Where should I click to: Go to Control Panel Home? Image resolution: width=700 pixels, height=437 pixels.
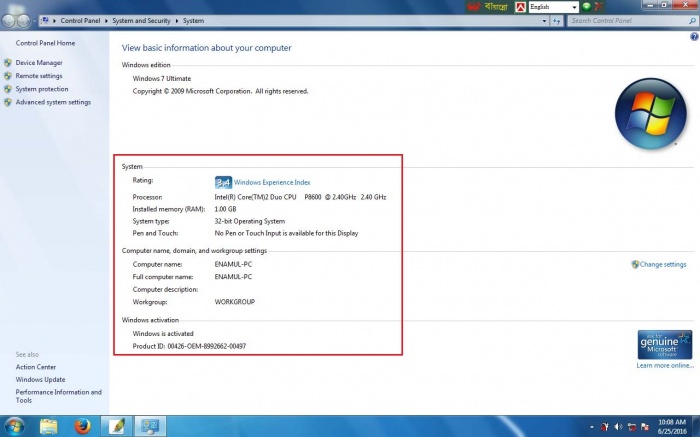click(45, 43)
